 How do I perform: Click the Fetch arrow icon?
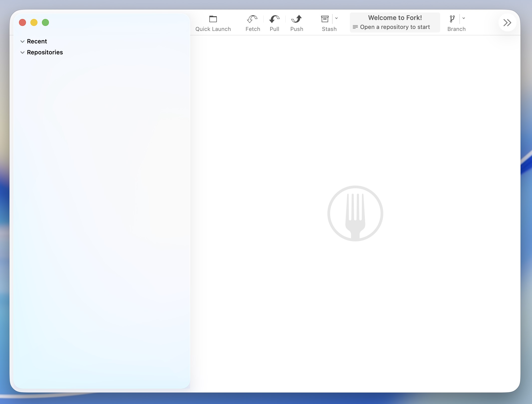click(252, 19)
